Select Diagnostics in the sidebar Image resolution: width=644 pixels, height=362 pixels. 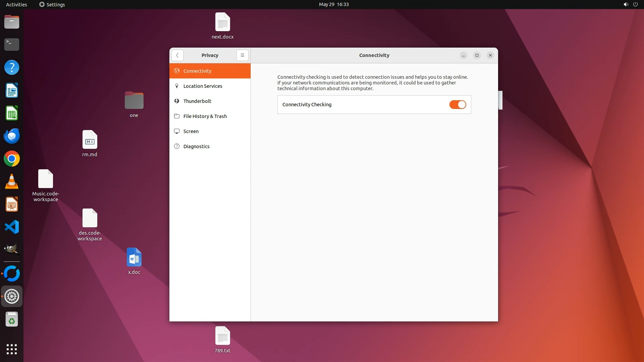point(196,146)
